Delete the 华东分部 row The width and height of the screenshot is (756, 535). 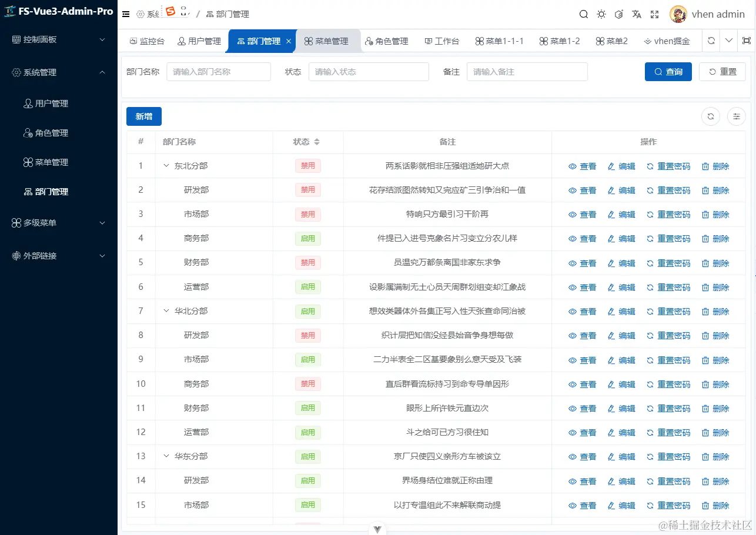coord(715,457)
